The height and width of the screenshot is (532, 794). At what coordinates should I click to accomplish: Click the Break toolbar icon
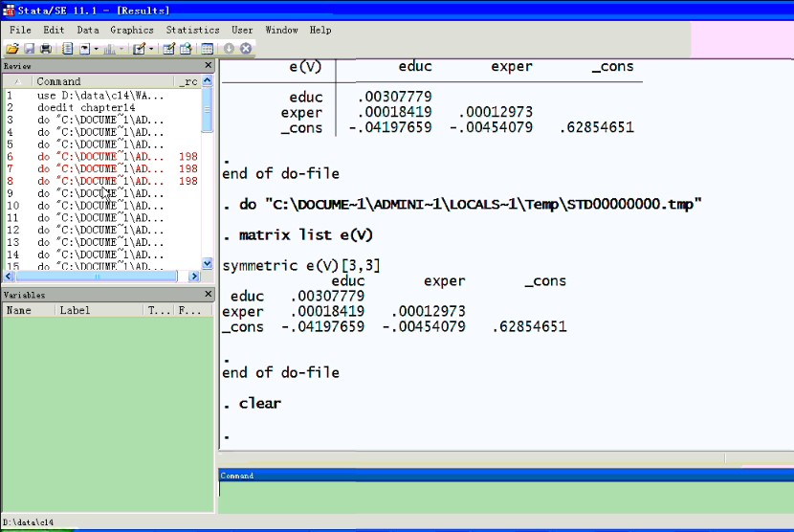(x=246, y=49)
